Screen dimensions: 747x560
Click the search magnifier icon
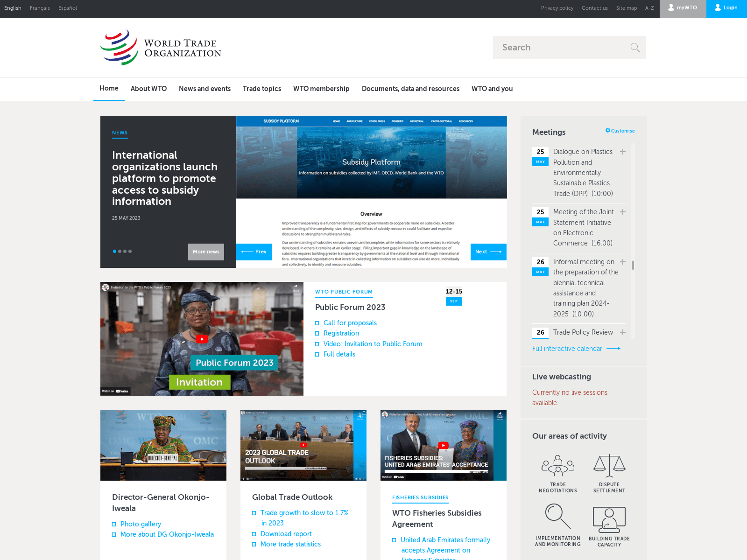coord(635,48)
